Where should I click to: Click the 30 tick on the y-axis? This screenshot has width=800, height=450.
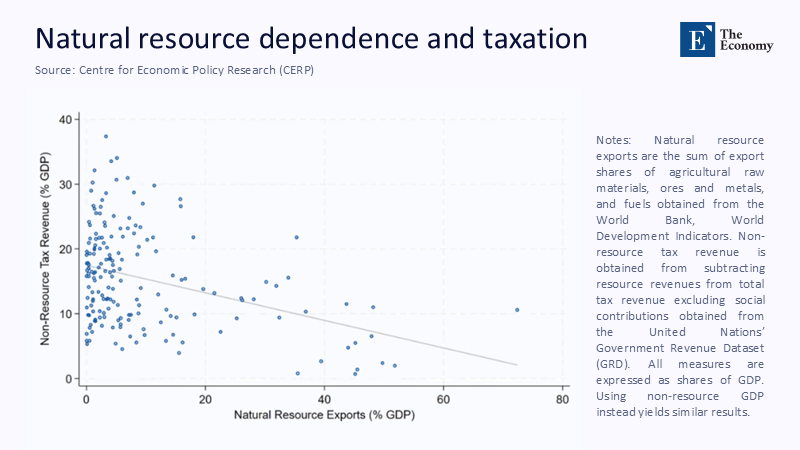point(67,185)
